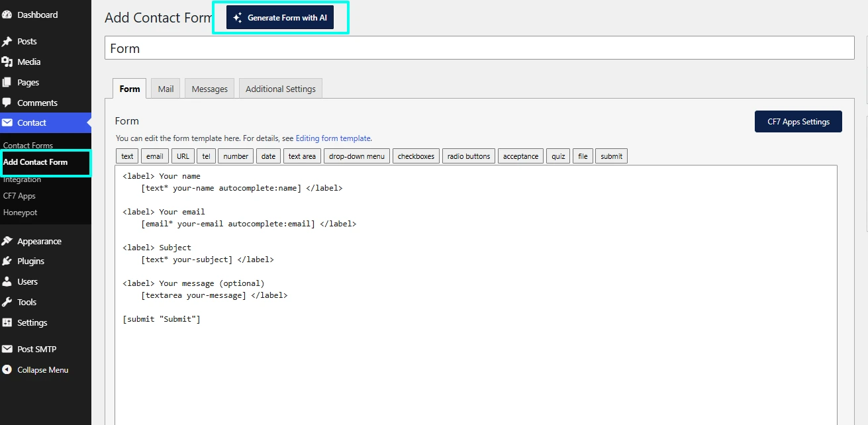Switch to the Form tab
868x425 pixels.
tap(130, 89)
